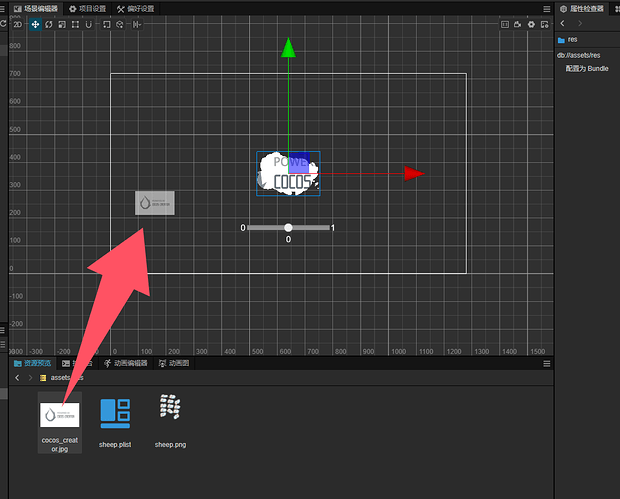Viewport: 620px width, 499px height.
Task: Go forward in the inspector history
Action: tap(580, 23)
